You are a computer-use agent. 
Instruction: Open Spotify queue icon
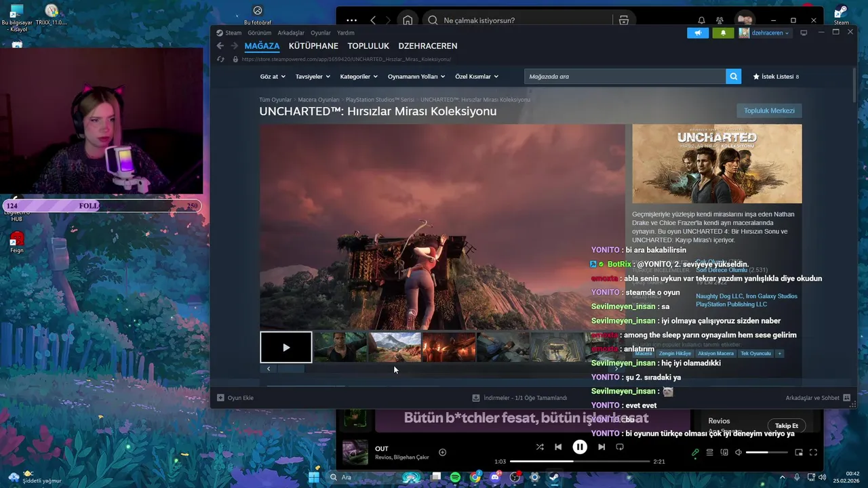pos(709,452)
